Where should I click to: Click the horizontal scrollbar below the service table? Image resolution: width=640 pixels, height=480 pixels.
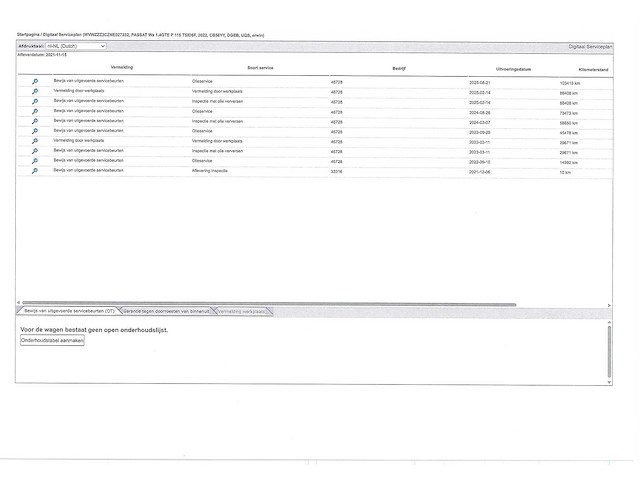click(x=270, y=304)
